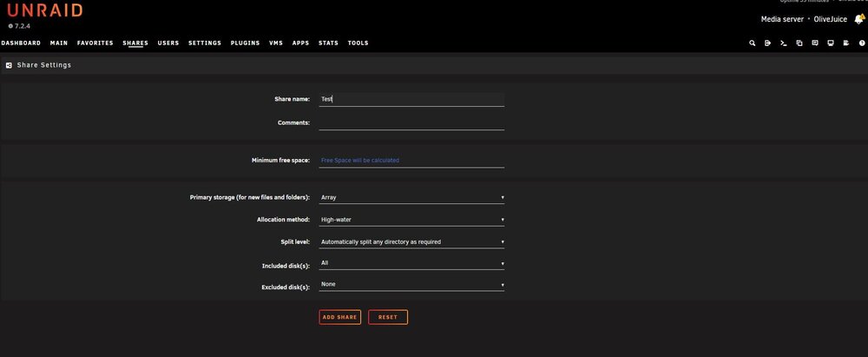Click the Included disk(s) label
Screen dimensions: 868x357
coord(286,266)
